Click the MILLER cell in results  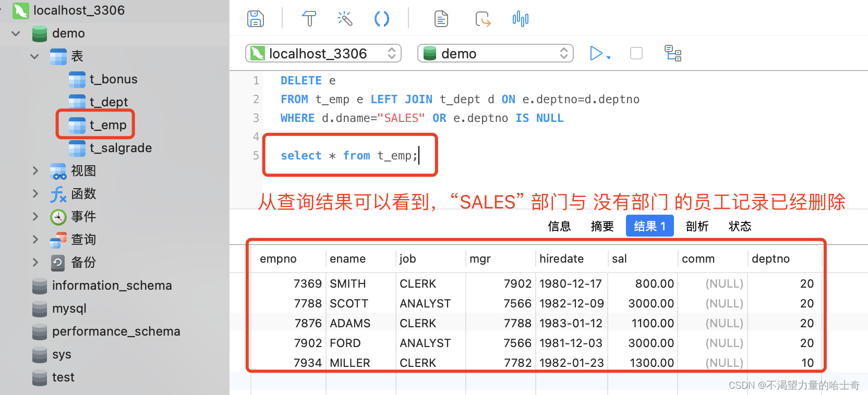click(350, 363)
